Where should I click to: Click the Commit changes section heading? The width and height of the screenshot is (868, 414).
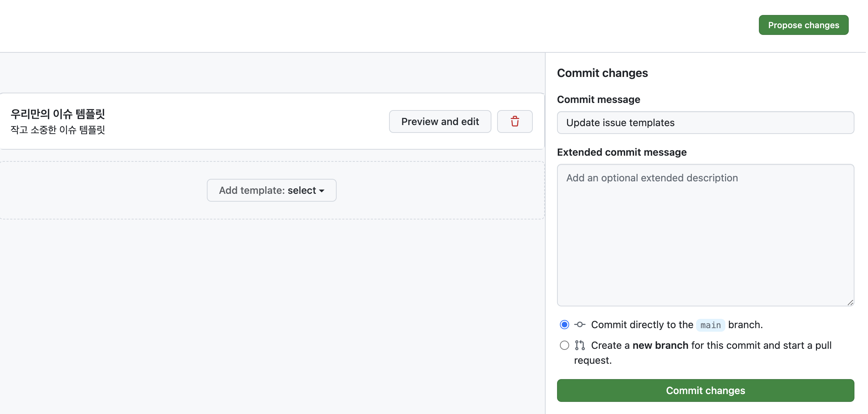point(602,73)
